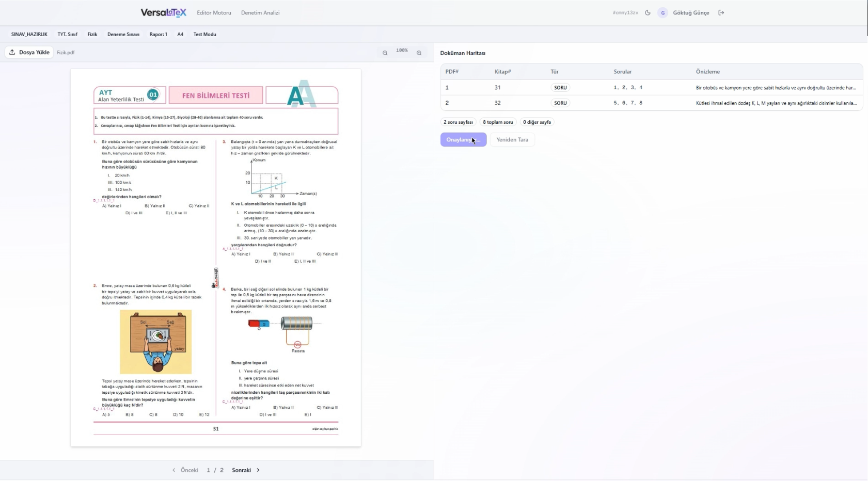Select document map row for PDF 1
The image size is (868, 481).
[x=651, y=88]
